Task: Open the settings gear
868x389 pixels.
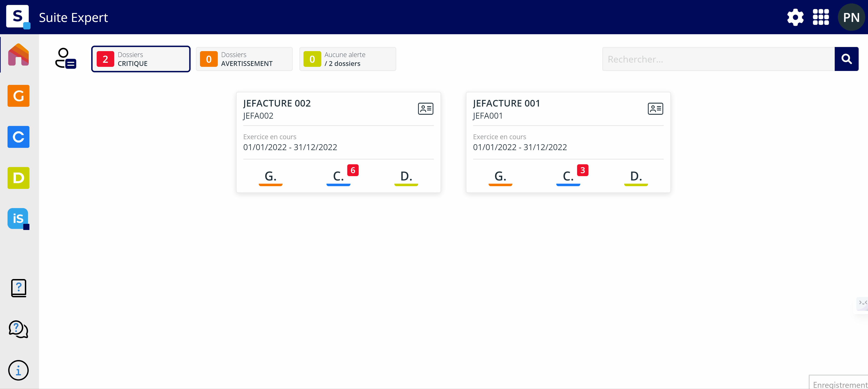Action: pos(795,17)
